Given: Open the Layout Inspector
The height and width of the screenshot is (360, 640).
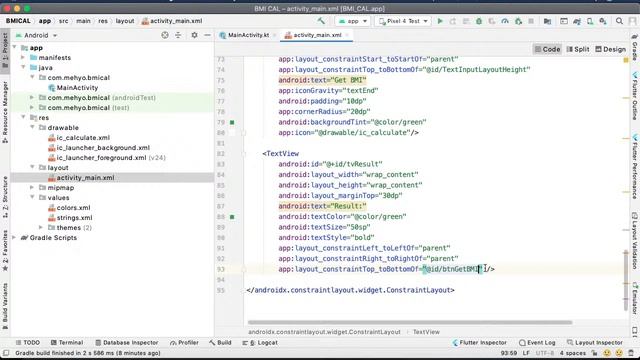Looking at the screenshot, I should coord(595,342).
